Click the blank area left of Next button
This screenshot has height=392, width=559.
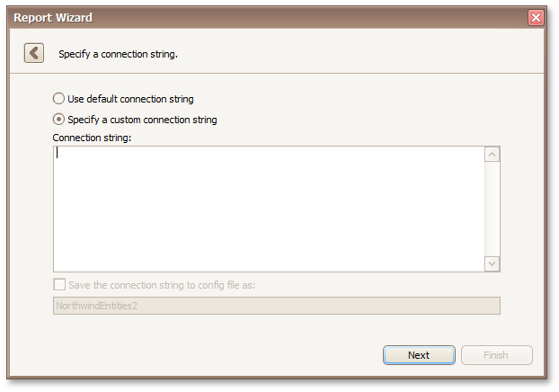pyautogui.click(x=225, y=354)
